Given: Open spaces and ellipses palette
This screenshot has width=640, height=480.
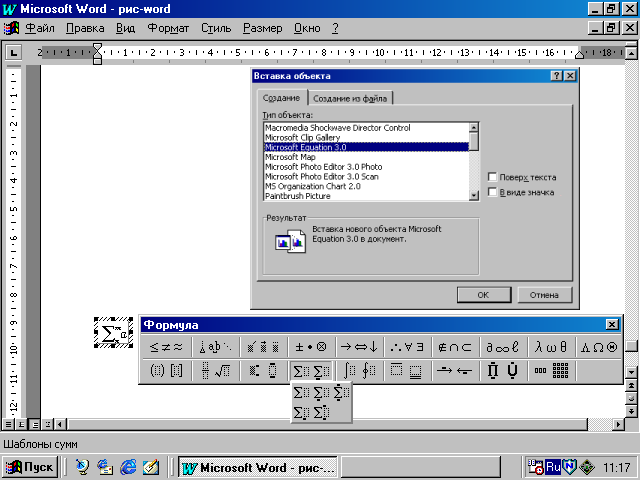Looking at the screenshot, I should point(215,347).
